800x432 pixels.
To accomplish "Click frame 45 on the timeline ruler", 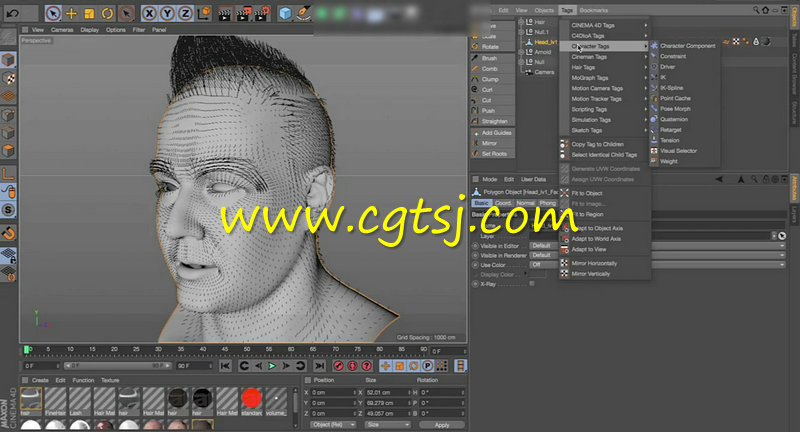I will [x=224, y=349].
